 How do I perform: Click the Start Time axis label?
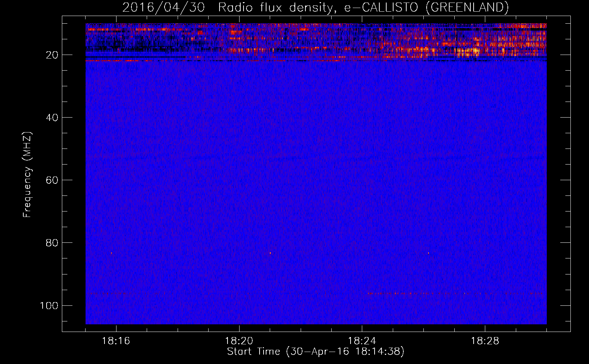[x=316, y=352]
